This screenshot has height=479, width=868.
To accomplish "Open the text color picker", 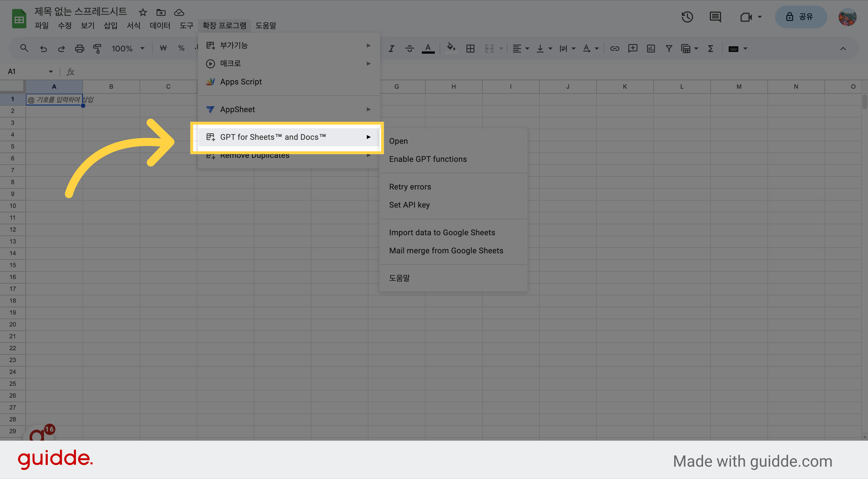I will point(428,49).
